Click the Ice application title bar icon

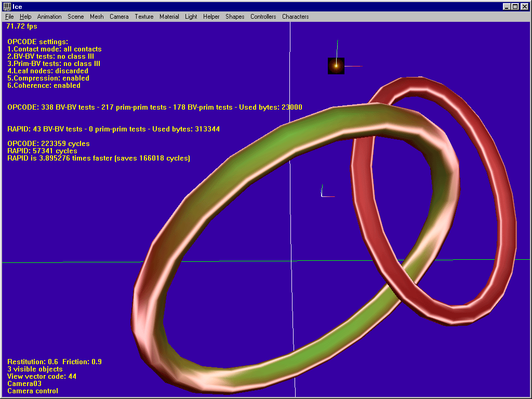[7, 6]
